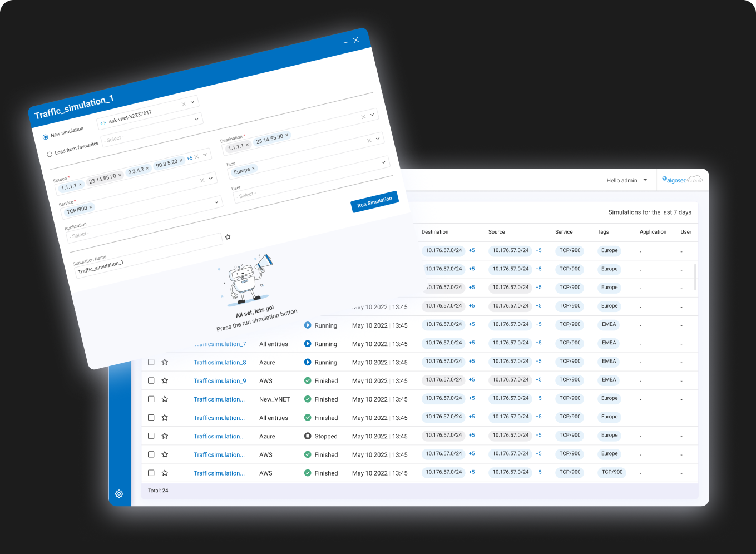Expand the Service field dropdown chevron
Image resolution: width=756 pixels, height=554 pixels.
pos(211,178)
